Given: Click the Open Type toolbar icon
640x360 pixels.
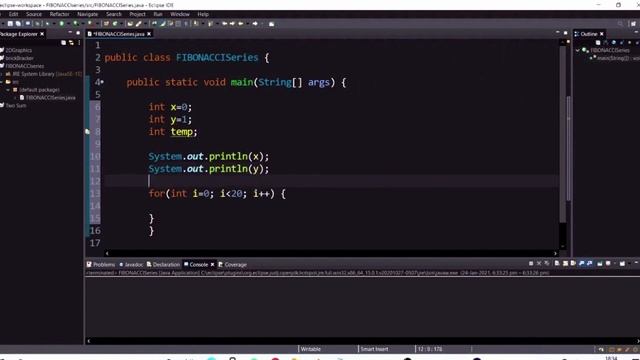Looking at the screenshot, I should 130,24.
